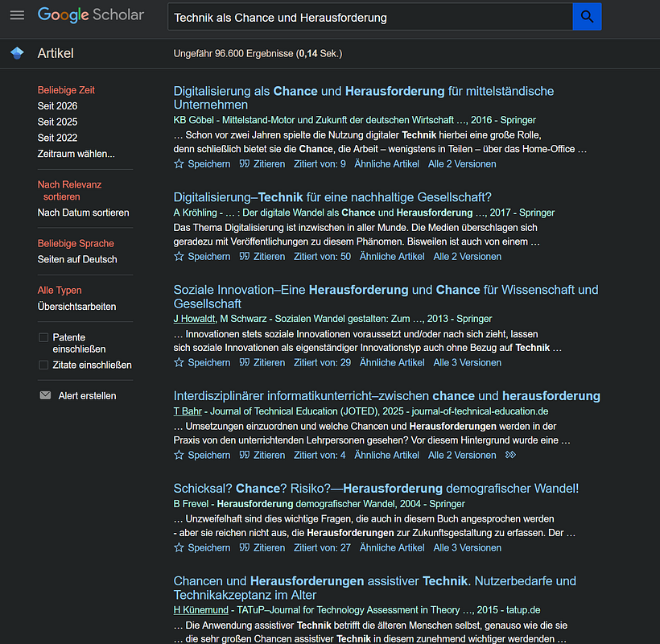
Task: Choose Seiten auf Deutsch language filter
Action: (77, 259)
